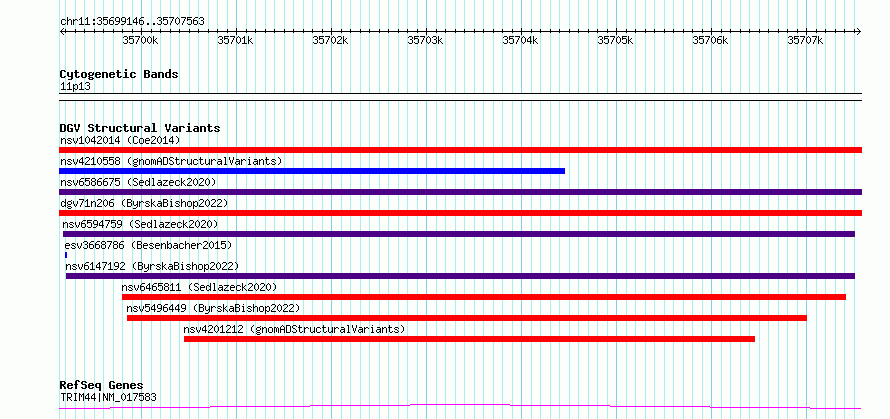Click the 35704k ruler position
The height and width of the screenshot is (419, 890).
(520, 40)
